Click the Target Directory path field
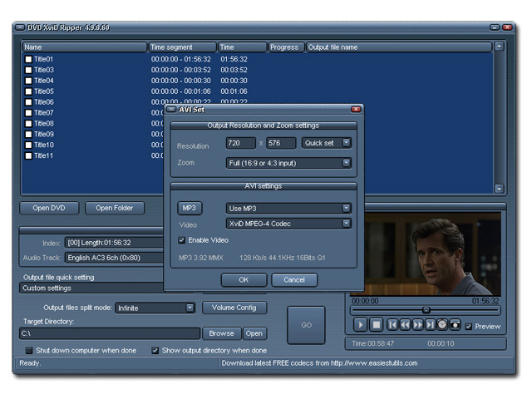Screen dimensions: 532x399 tap(110, 333)
